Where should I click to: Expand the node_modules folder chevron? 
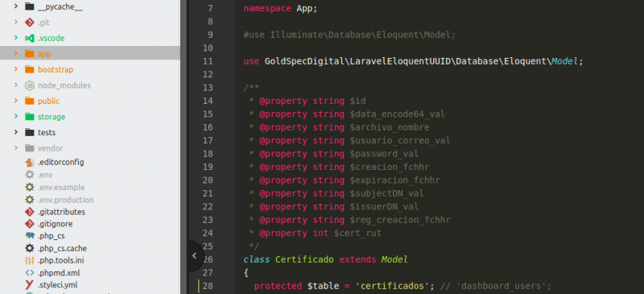[15, 85]
